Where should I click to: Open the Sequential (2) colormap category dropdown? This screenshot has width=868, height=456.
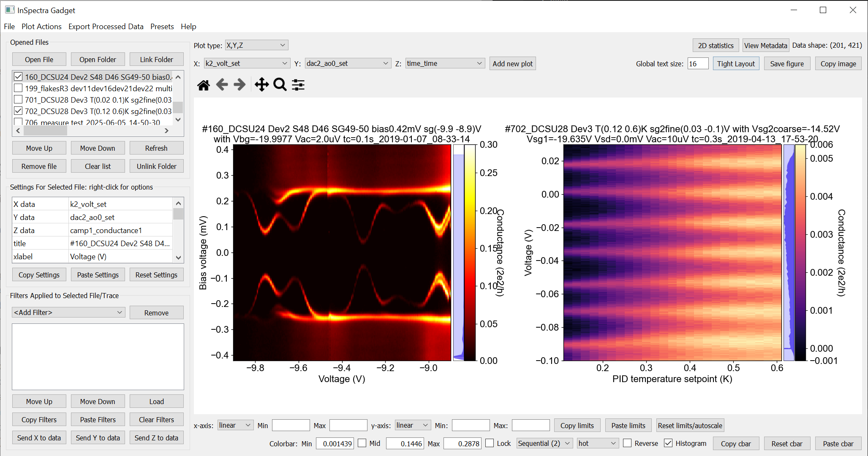click(545, 443)
